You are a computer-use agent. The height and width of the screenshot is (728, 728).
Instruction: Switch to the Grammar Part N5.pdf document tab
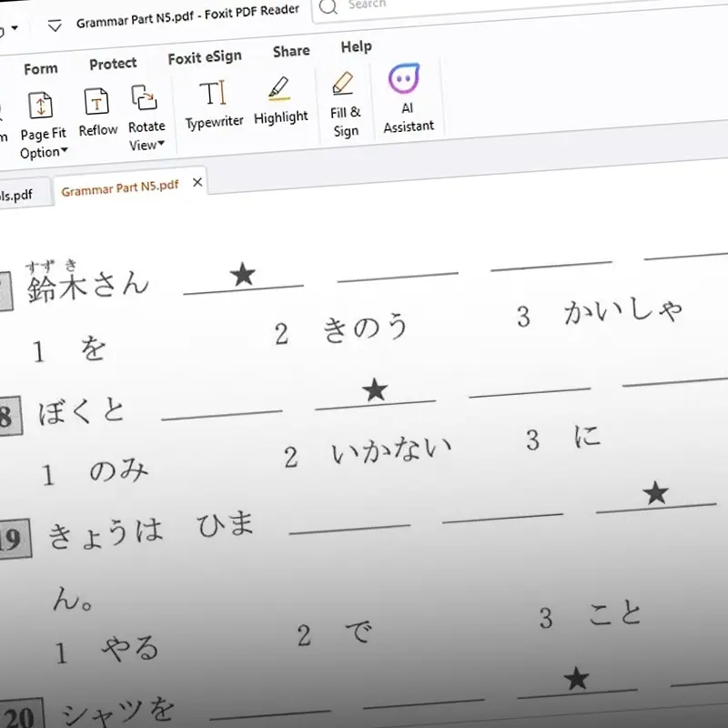click(119, 187)
